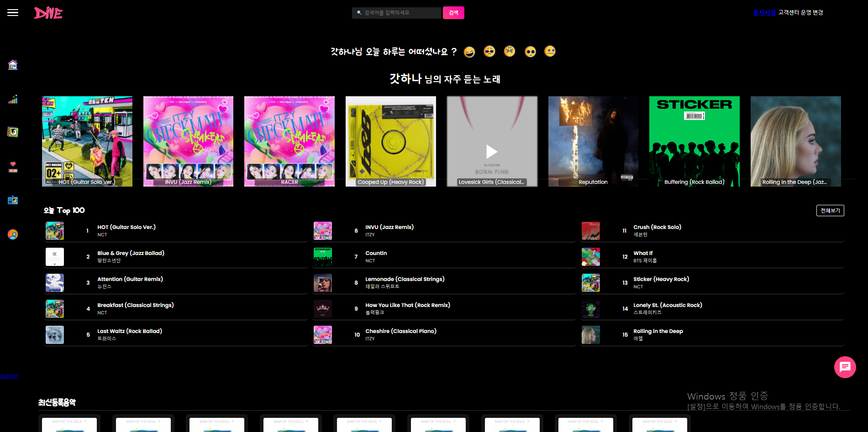Click rank 9 How You Like That (Rock Remix)
The height and width of the screenshot is (432, 868).
click(x=408, y=305)
